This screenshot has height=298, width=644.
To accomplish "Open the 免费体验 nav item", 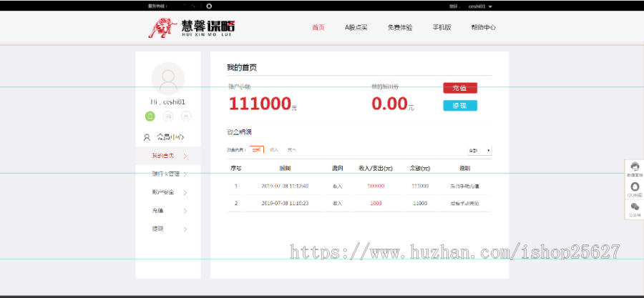I will 399,27.
